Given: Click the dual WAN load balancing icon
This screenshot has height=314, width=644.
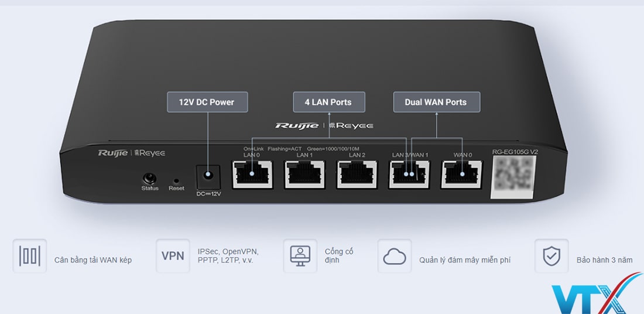Looking at the screenshot, I should (29, 256).
